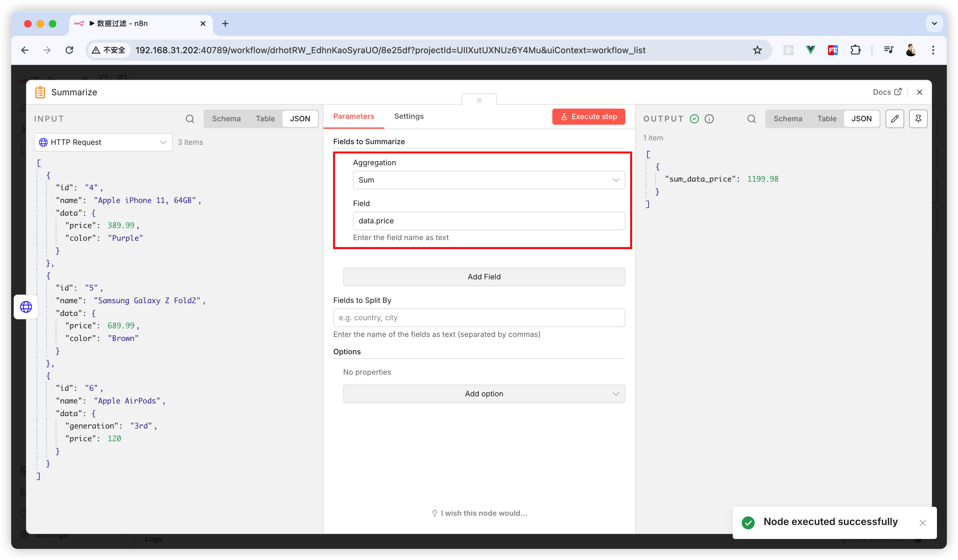The height and width of the screenshot is (560, 958).
Task: Switch input view to Schema
Action: 226,118
